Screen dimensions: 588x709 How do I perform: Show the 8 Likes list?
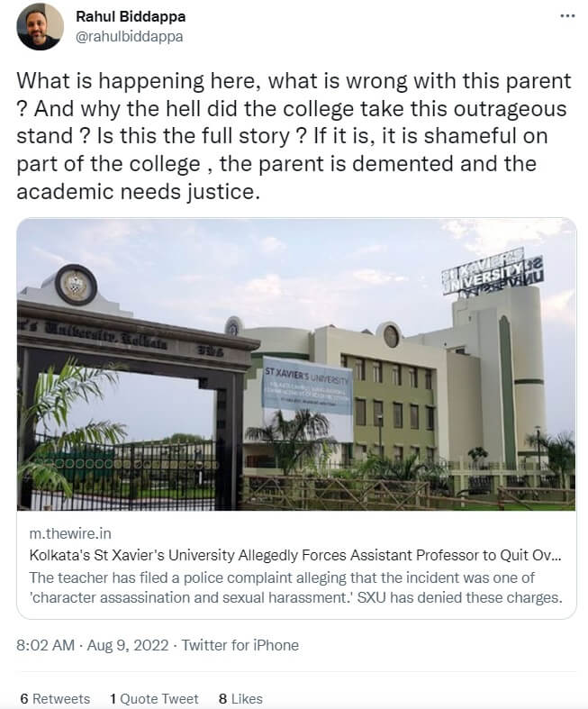pyautogui.click(x=240, y=698)
